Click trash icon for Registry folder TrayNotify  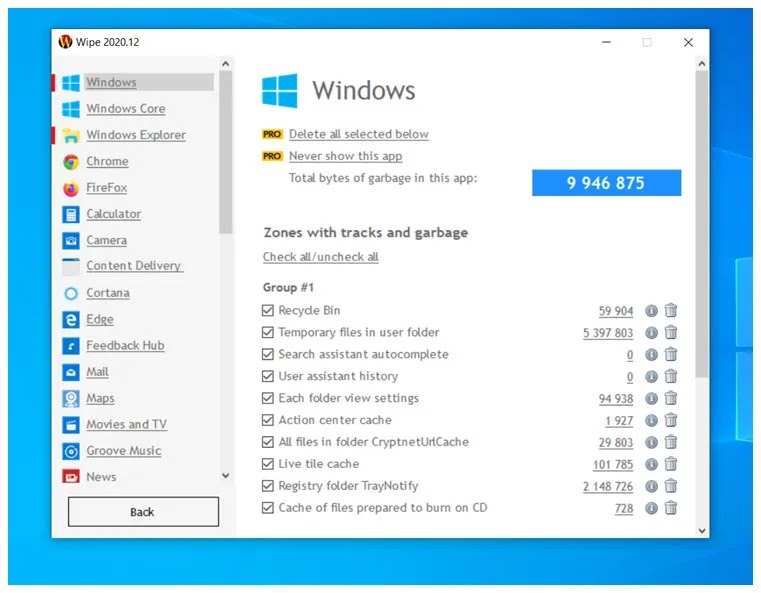pos(671,486)
